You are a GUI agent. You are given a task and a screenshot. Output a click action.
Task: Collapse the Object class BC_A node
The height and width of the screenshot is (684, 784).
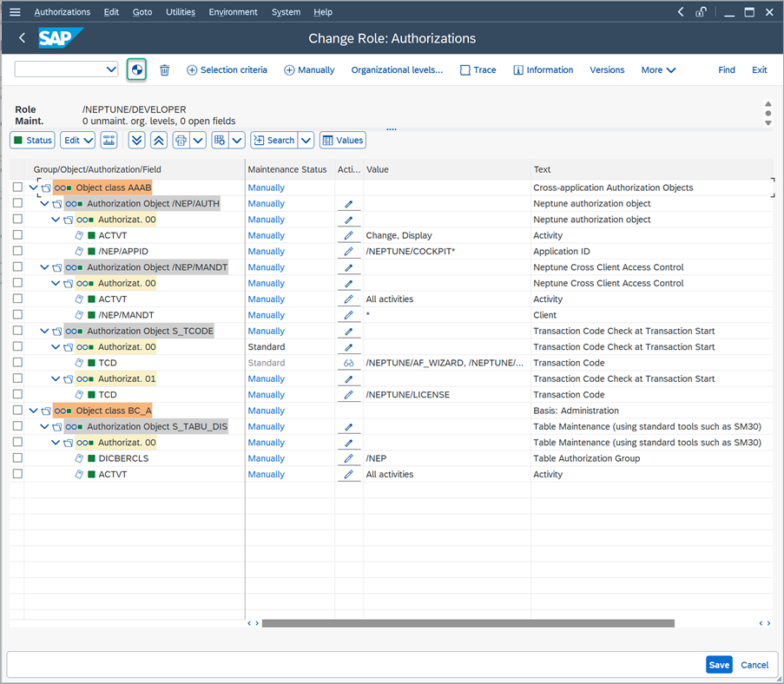33,410
